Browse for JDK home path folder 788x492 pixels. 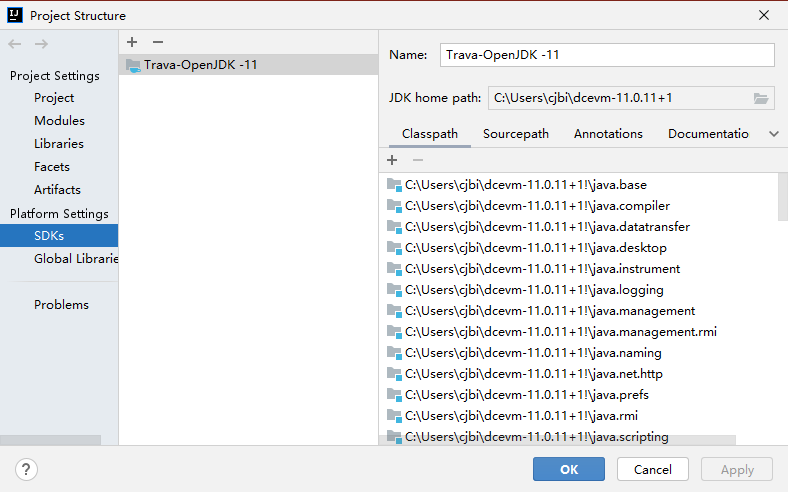click(761, 99)
